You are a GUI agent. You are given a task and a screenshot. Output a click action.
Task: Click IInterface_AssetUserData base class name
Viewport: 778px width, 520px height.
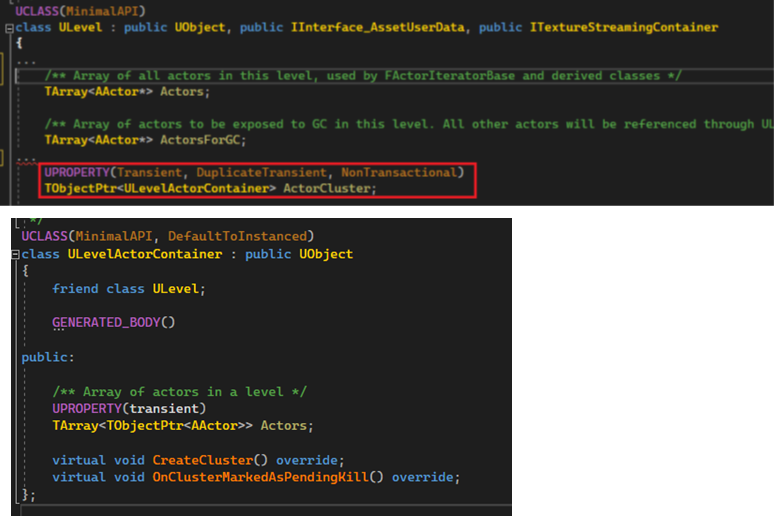[x=378, y=27]
